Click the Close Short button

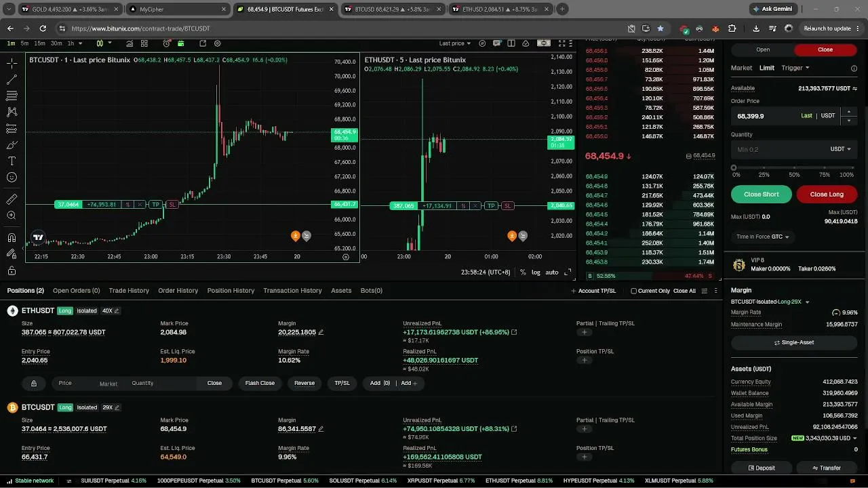[762, 195]
